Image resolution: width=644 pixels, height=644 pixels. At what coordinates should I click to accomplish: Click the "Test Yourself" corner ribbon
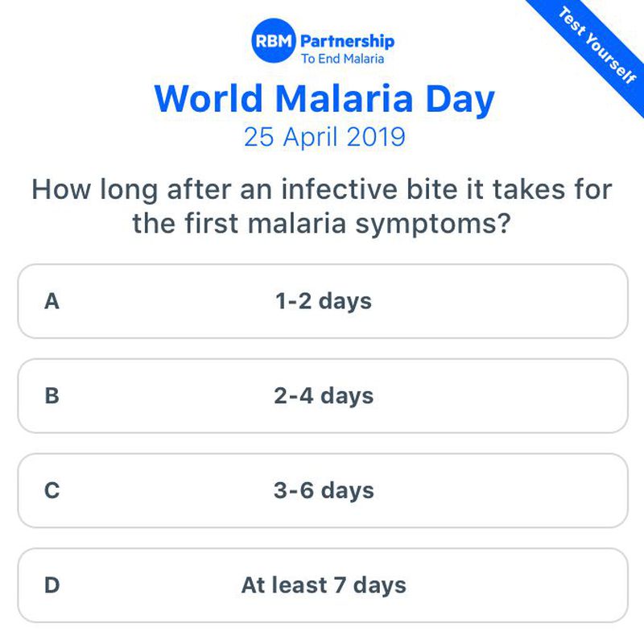[x=596, y=45]
